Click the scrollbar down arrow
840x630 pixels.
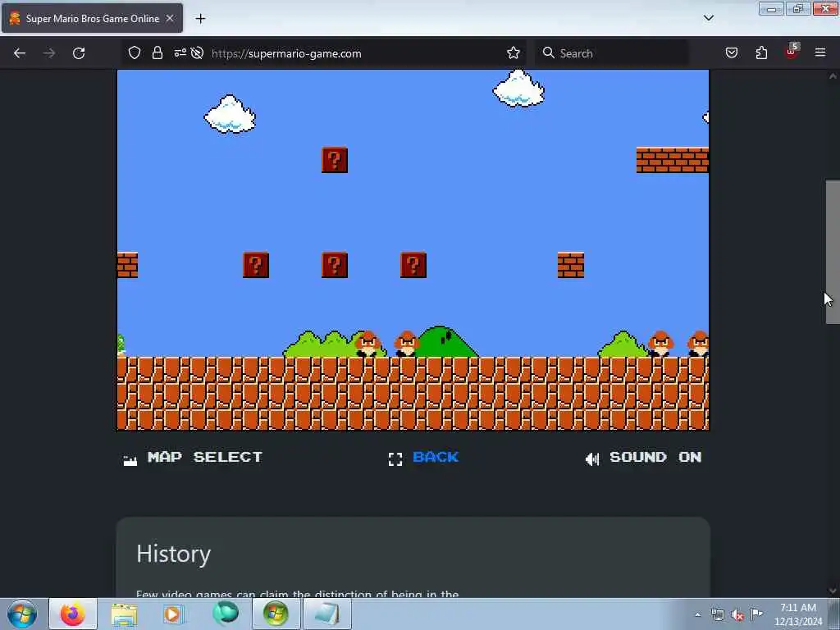(833, 591)
